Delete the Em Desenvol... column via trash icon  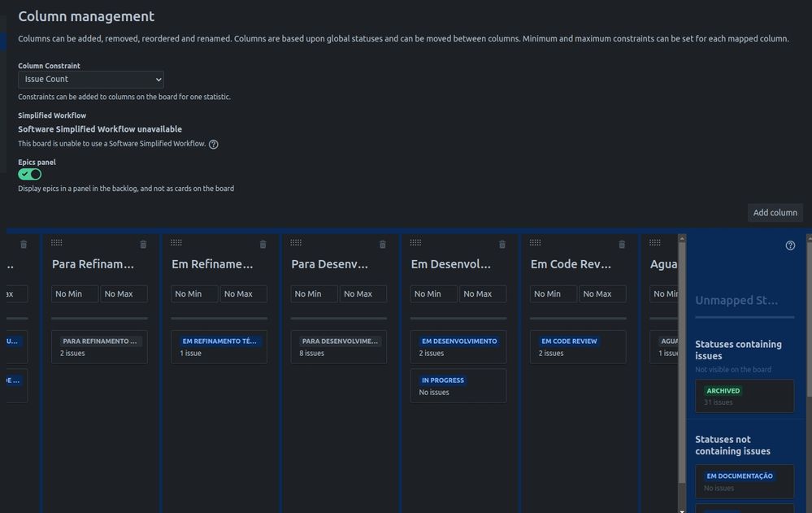pos(502,244)
